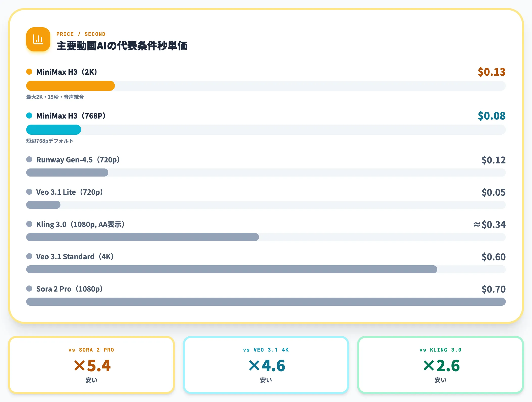Viewport: 532px width, 402px height.
Task: Click the orange dot beside MiniMax H3 (2K)
Action: [x=29, y=72]
